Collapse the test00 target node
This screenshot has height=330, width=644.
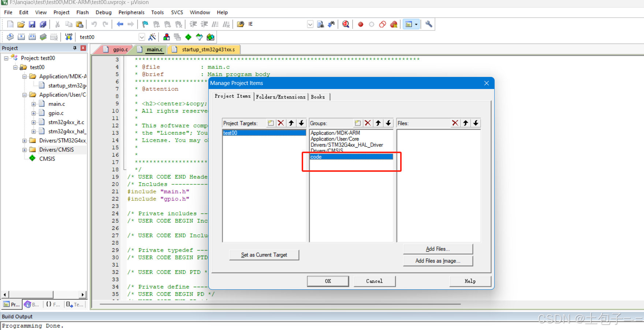click(x=15, y=67)
